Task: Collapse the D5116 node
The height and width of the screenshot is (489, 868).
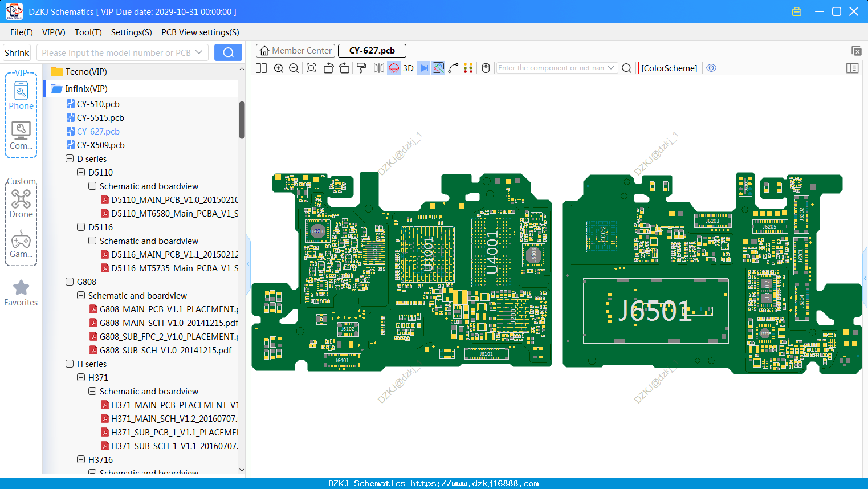Action: point(81,227)
